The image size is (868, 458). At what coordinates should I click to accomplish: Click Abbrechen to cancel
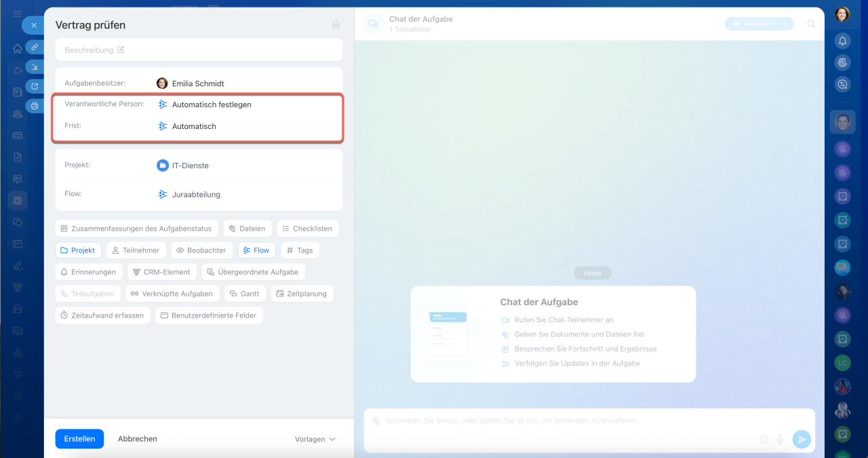pos(138,439)
